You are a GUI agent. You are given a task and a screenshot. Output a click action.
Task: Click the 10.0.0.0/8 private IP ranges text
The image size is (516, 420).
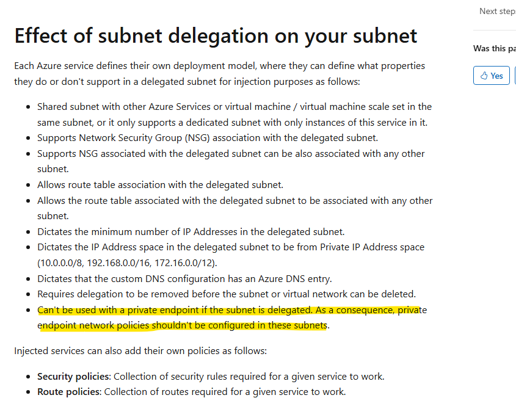[127, 263]
